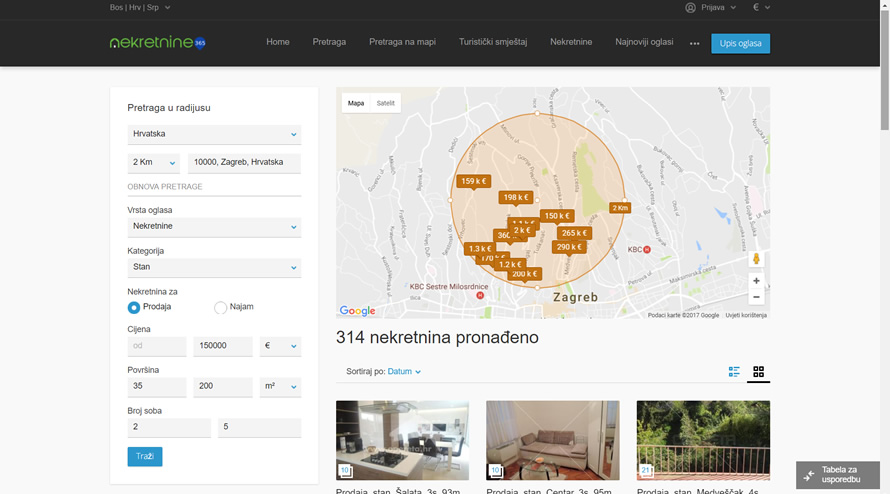Open the three-dots more menu in navbar
Screen dimensions: 890x494
[694, 43]
